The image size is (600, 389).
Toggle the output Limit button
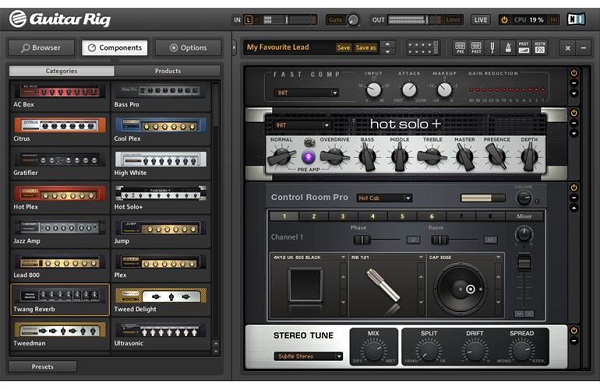453,20
